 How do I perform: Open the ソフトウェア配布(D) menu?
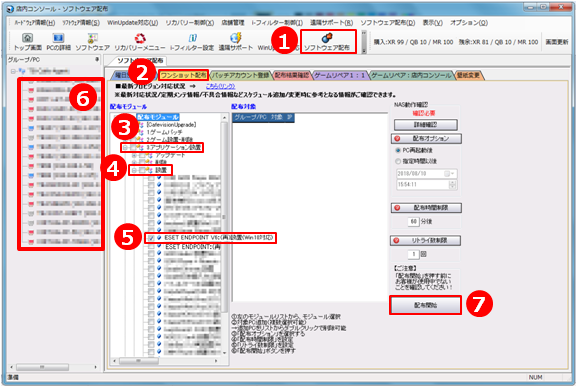(x=387, y=23)
